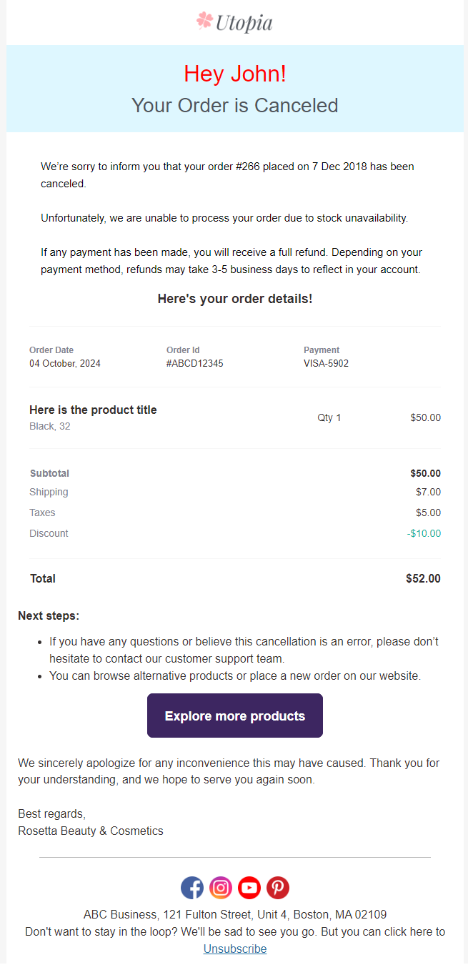Click the order ID #ABCD12345
Screen dimensions: 468x980
[195, 363]
